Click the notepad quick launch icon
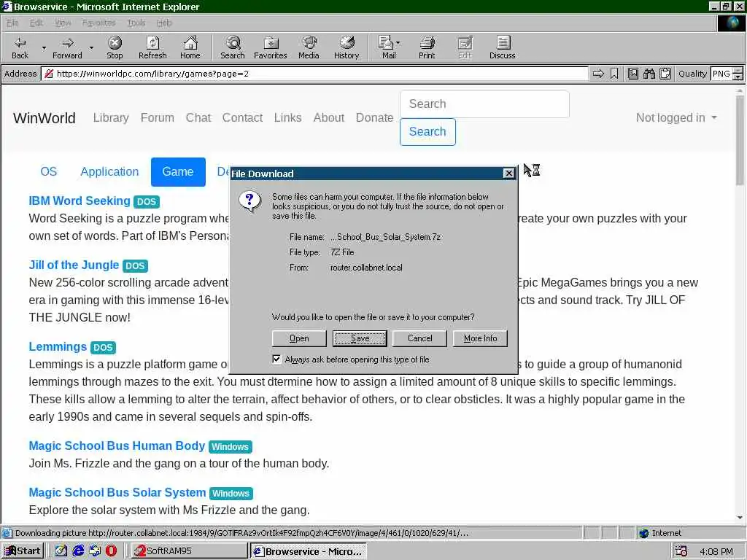Image resolution: width=747 pixels, height=560 pixels. coord(61,551)
